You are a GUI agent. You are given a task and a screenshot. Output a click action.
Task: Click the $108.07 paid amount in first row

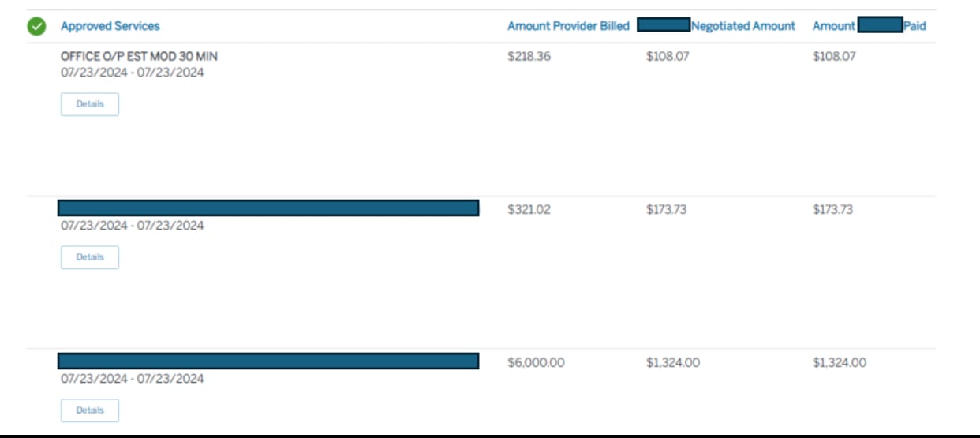834,57
